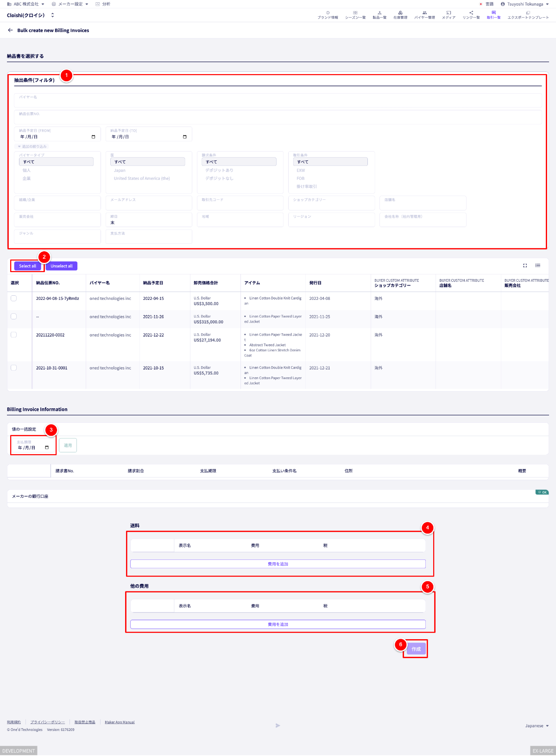Open ブランド情報 brand info page
This screenshot has height=756, width=556.
(328, 15)
